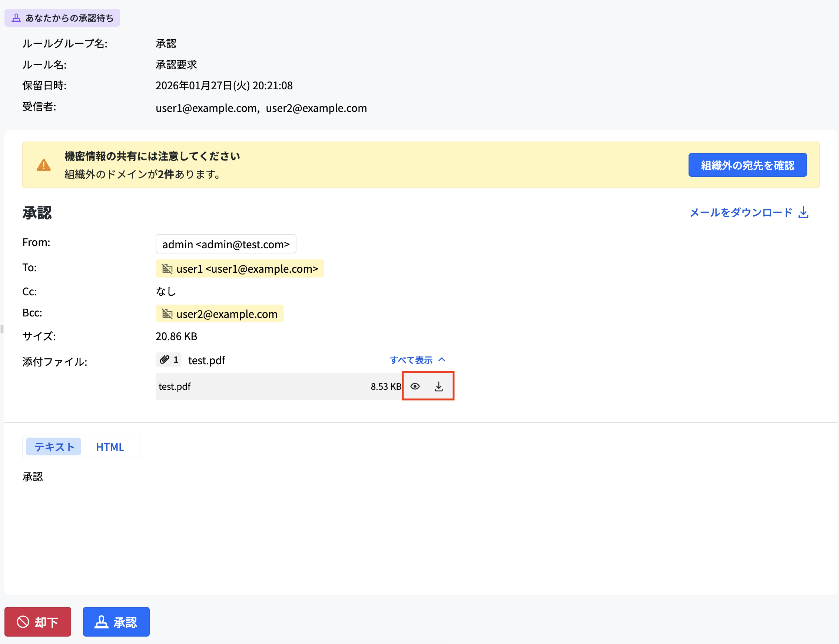Viewport: 839px width, 644px height.
Task: Click the admin <admin@test.com> From field
Action: pos(226,244)
